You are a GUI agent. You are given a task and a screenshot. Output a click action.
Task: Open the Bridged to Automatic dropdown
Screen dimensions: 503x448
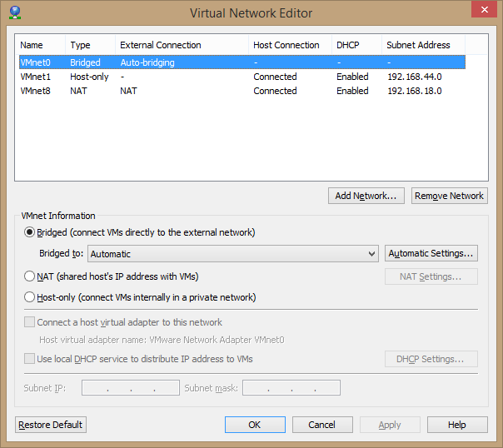233,254
